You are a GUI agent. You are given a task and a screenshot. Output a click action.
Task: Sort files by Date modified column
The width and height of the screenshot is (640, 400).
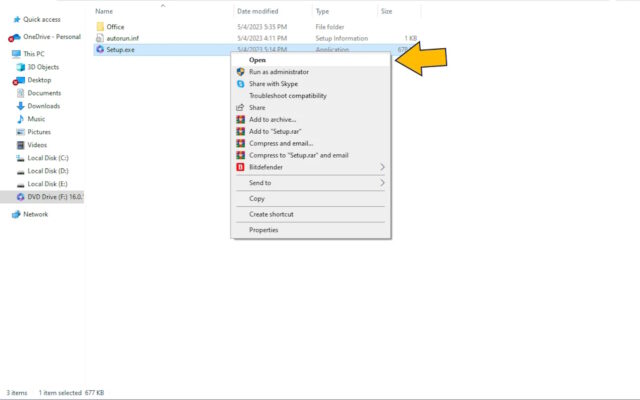258,11
